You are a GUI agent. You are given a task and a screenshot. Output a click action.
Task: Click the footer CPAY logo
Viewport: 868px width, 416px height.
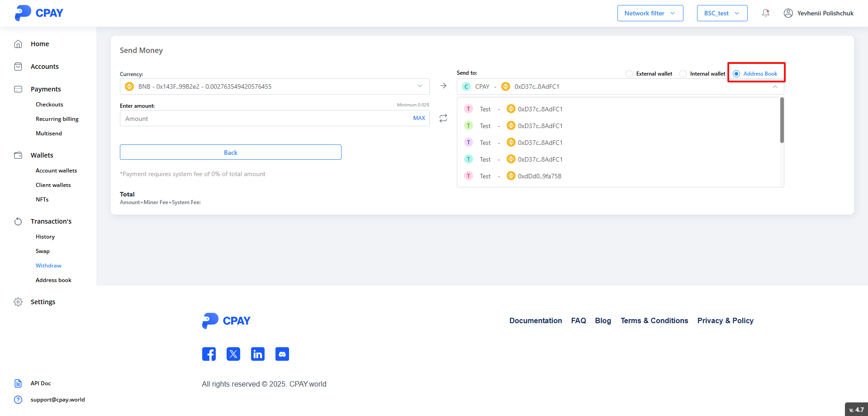[x=226, y=320]
